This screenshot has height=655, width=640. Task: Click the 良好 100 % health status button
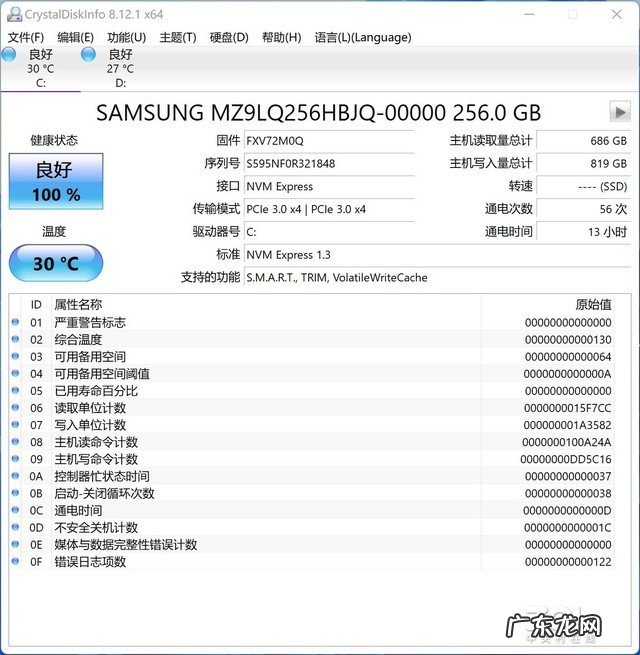(56, 181)
